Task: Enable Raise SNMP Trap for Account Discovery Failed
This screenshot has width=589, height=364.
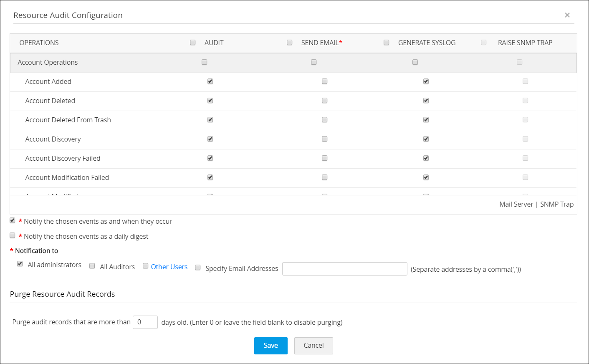Action: pos(525,158)
